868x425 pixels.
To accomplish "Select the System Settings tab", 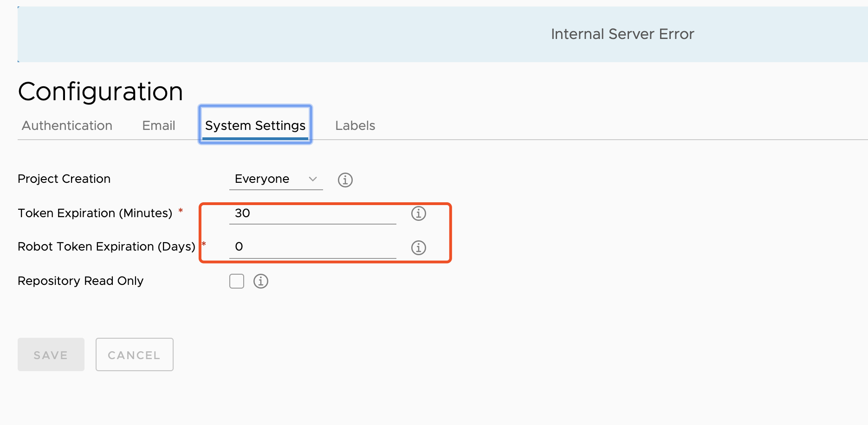I will [x=255, y=126].
